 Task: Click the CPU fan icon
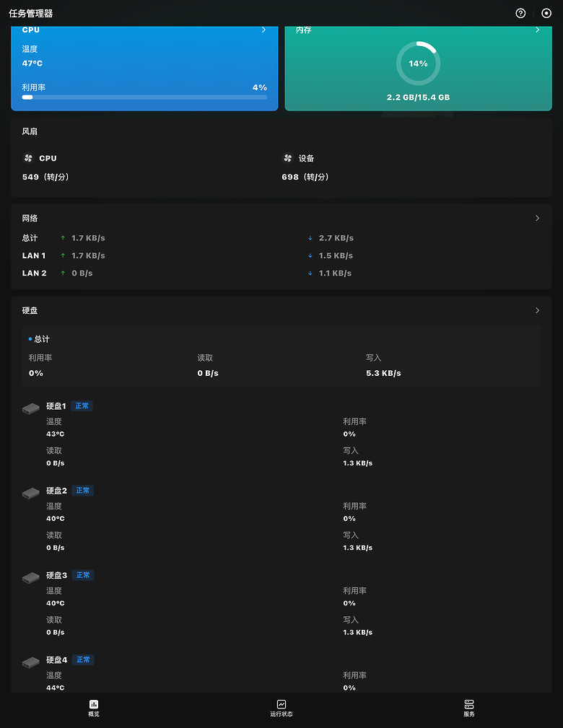[28, 158]
